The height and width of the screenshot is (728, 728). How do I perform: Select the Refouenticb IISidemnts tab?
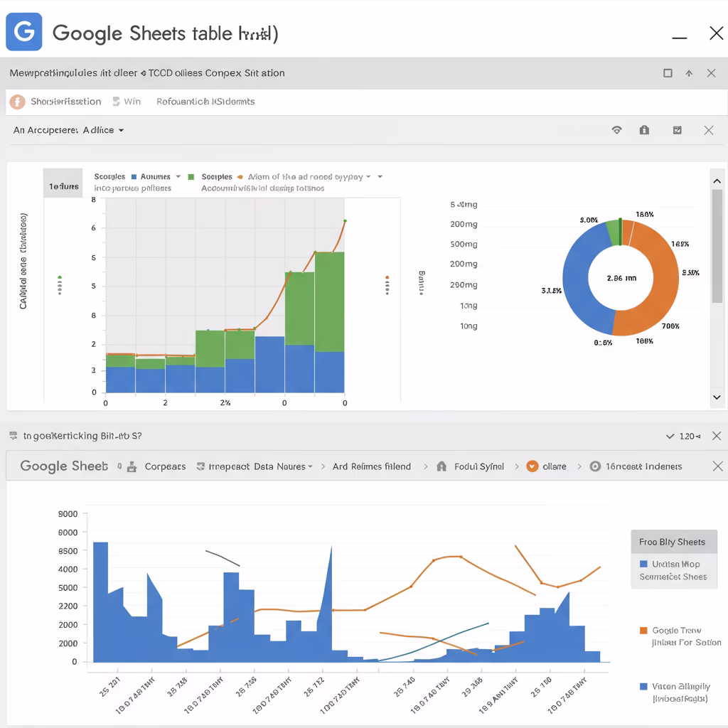pos(205,101)
